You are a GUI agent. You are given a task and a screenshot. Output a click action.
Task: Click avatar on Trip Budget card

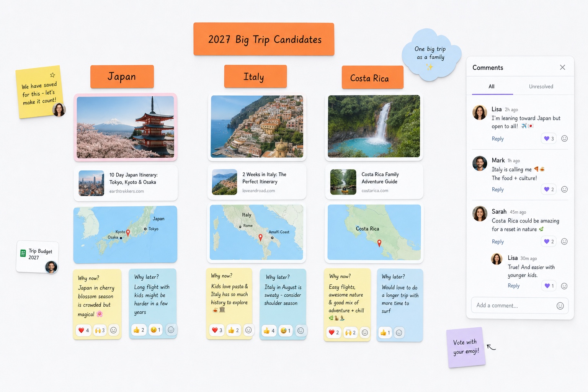point(51,267)
